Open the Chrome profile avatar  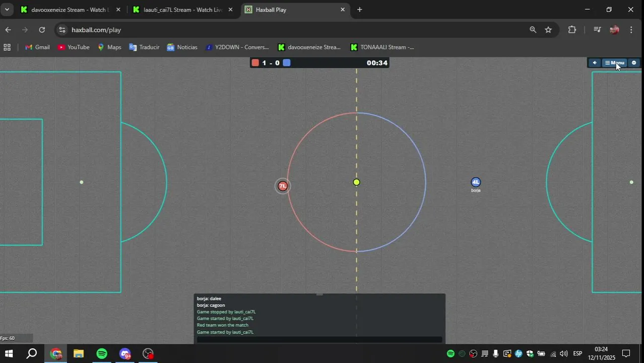pyautogui.click(x=614, y=30)
